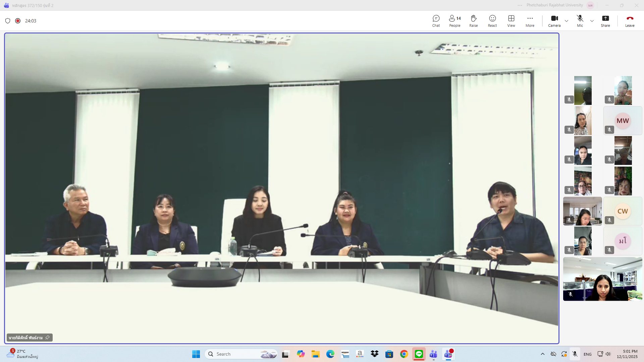The height and width of the screenshot is (362, 644).
Task: Unmute the Mic button
Action: [580, 21]
